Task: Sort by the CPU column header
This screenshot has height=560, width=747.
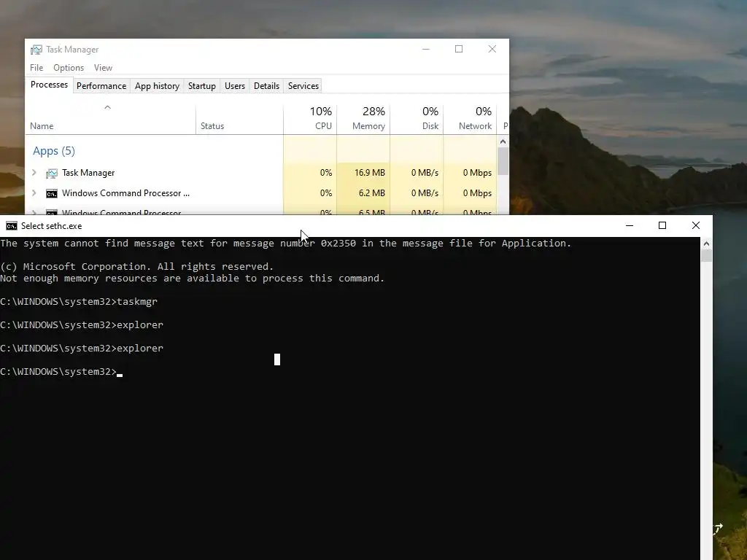Action: [309, 119]
